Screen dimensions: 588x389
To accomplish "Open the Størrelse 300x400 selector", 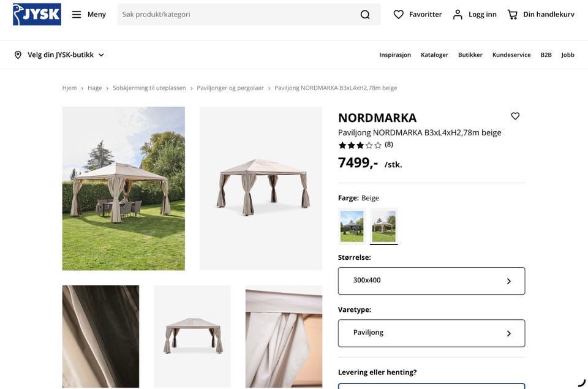I will pos(431,281).
